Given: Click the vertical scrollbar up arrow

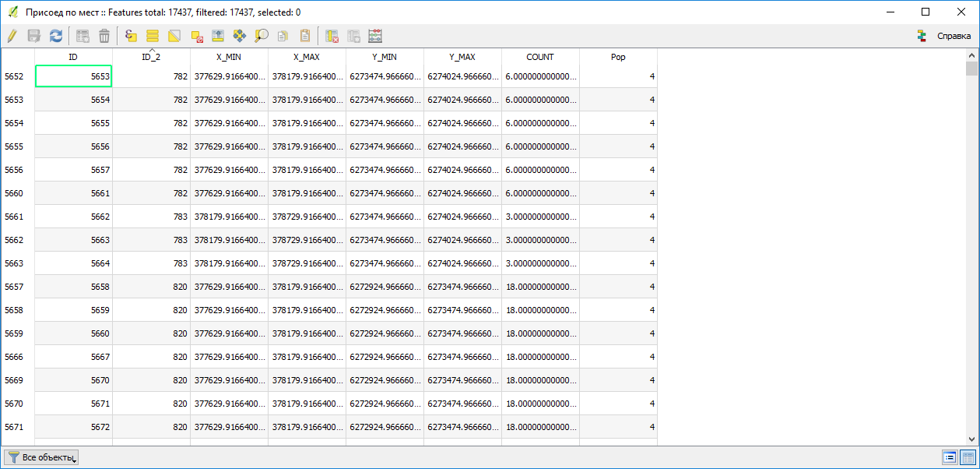Looking at the screenshot, I should 971,55.
